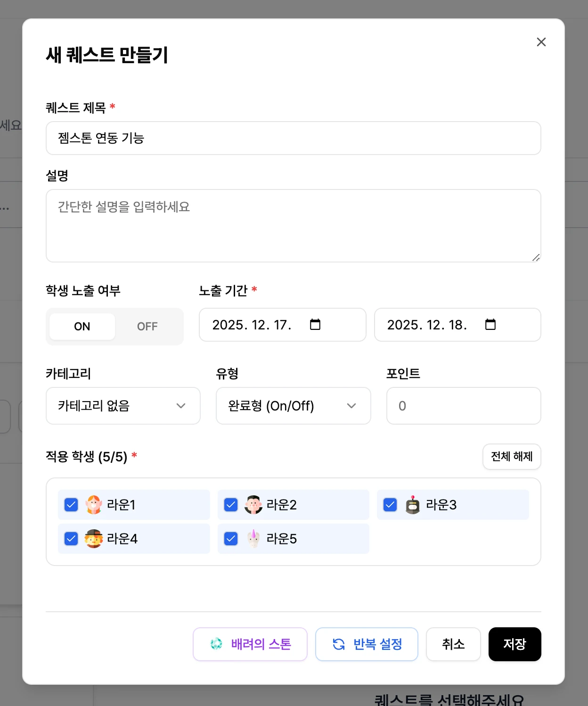Click the 포인트 points input field
This screenshot has height=706, width=588.
click(x=463, y=406)
